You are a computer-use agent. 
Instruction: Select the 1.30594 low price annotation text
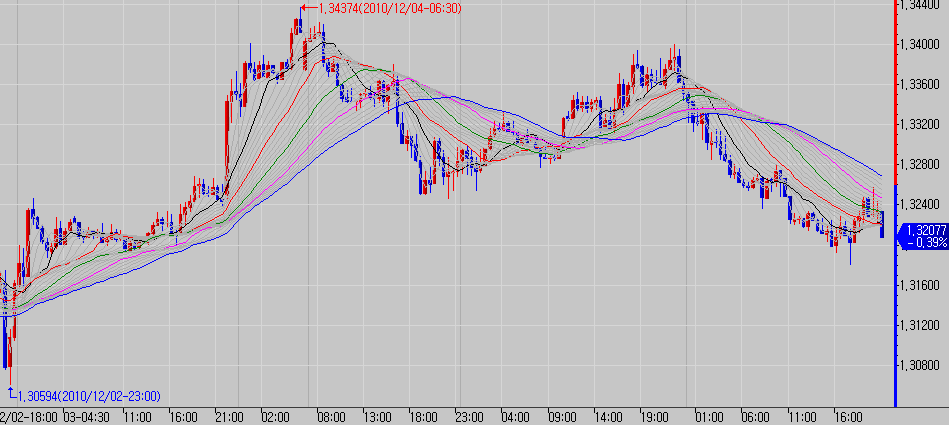[x=91, y=396]
